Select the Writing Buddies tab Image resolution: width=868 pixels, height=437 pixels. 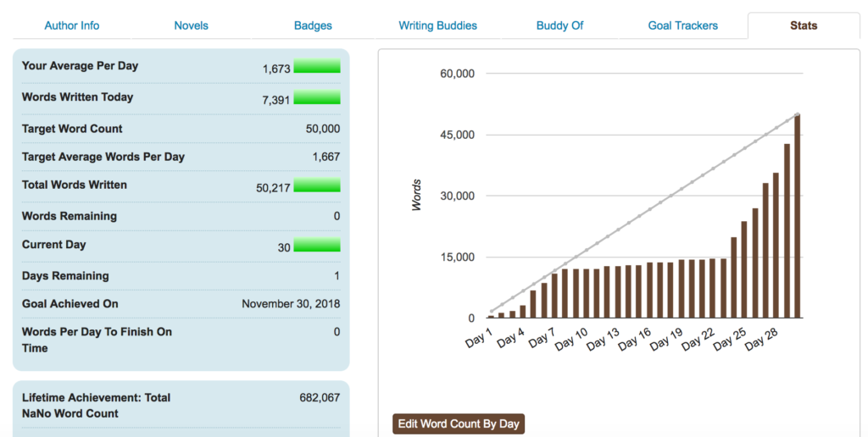437,25
